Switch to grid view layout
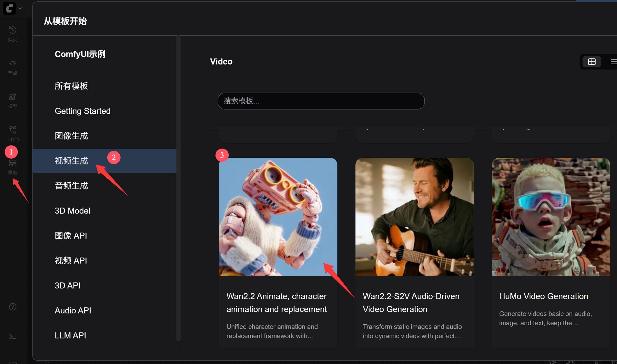Image resolution: width=617 pixels, height=364 pixels. click(592, 62)
